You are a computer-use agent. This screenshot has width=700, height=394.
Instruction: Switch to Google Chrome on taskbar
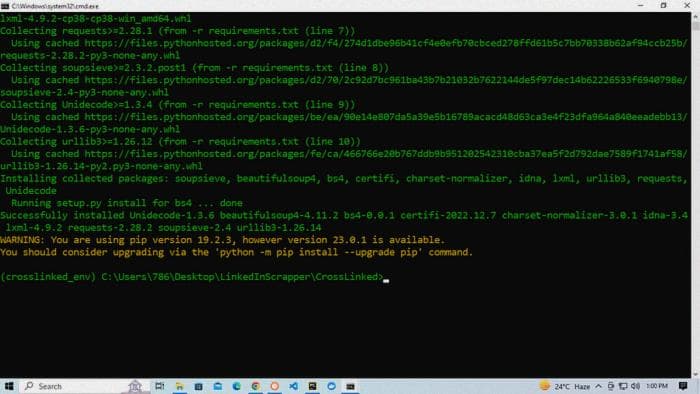pyautogui.click(x=255, y=386)
